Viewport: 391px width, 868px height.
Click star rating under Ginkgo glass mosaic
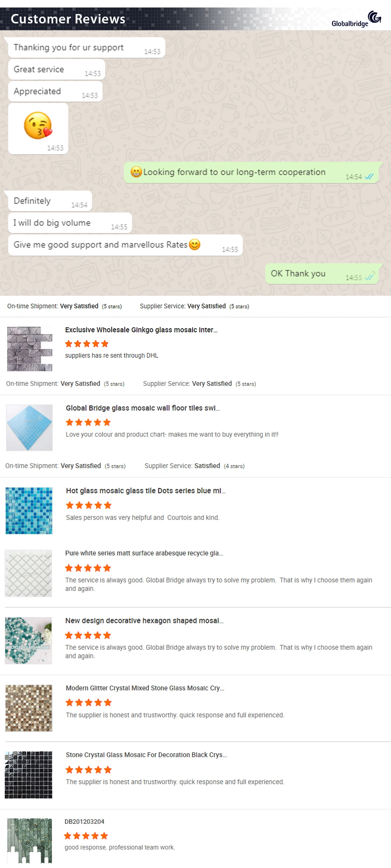click(87, 344)
